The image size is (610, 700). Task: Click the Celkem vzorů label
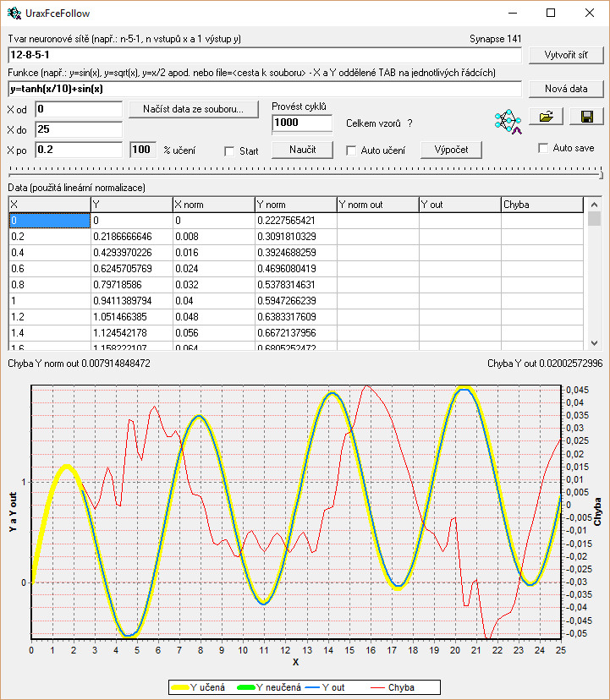373,123
